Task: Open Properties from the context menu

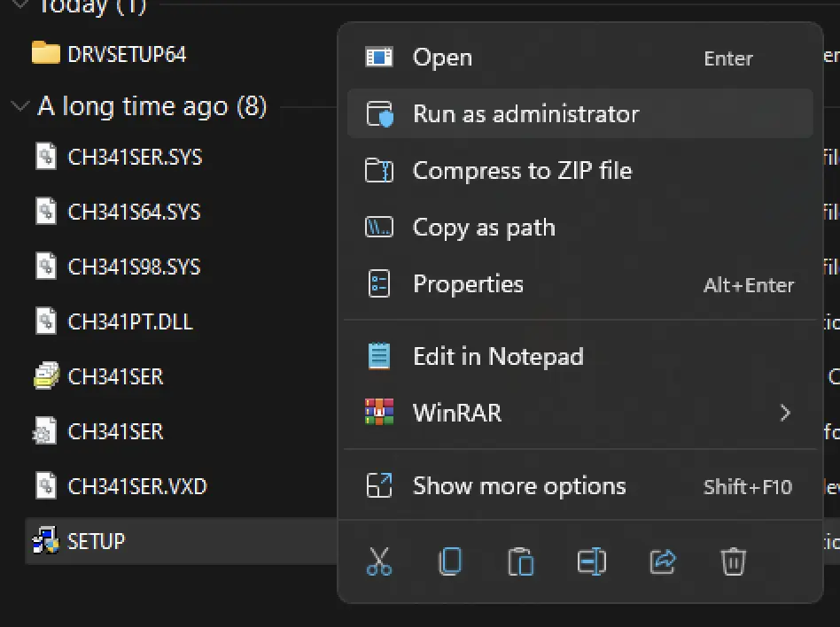Action: (468, 284)
